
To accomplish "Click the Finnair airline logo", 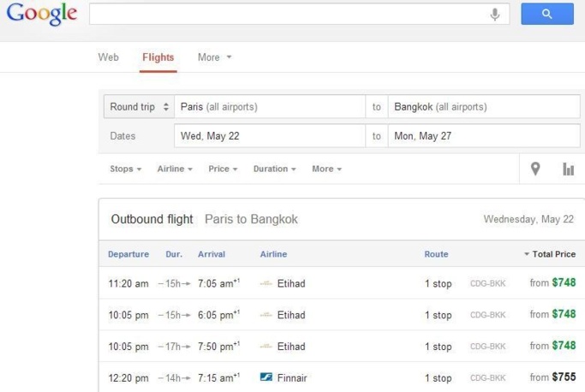I will click(266, 377).
